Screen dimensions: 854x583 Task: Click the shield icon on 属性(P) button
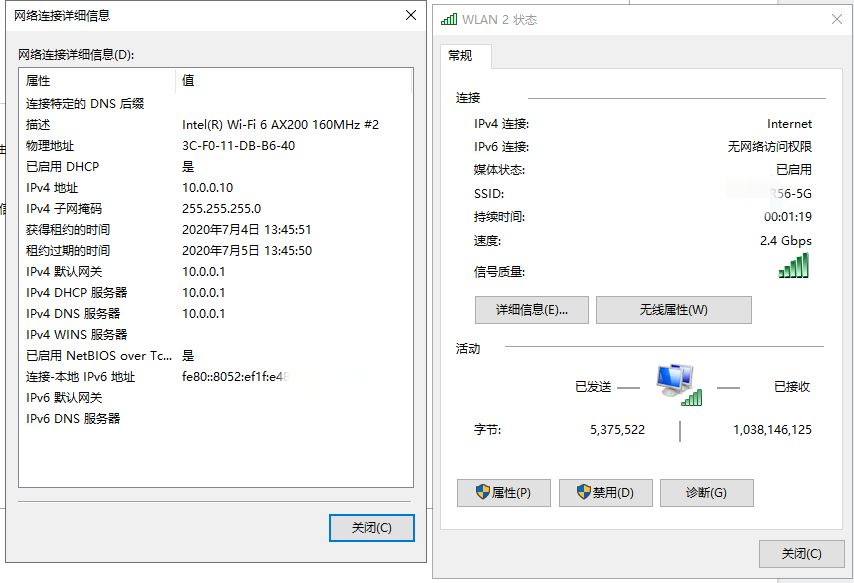[483, 492]
